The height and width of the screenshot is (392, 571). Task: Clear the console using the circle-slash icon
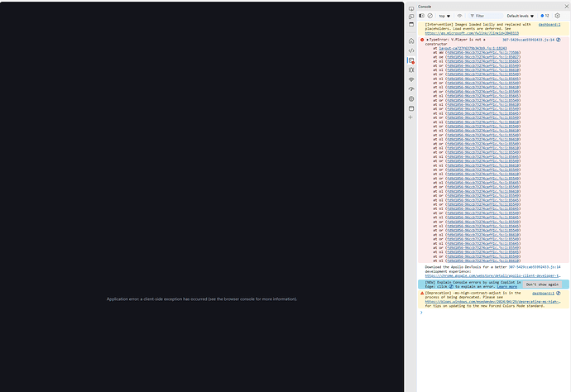pyautogui.click(x=430, y=16)
